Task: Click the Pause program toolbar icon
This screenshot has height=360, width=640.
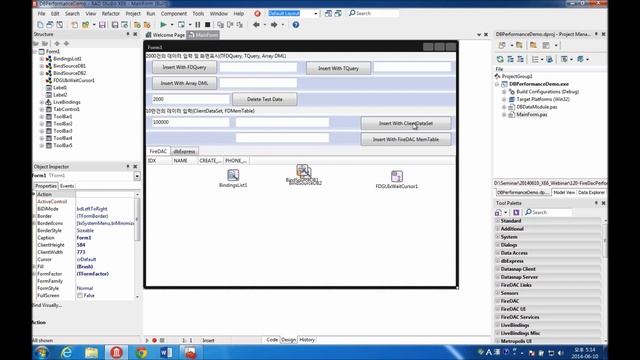Action: [x=198, y=25]
